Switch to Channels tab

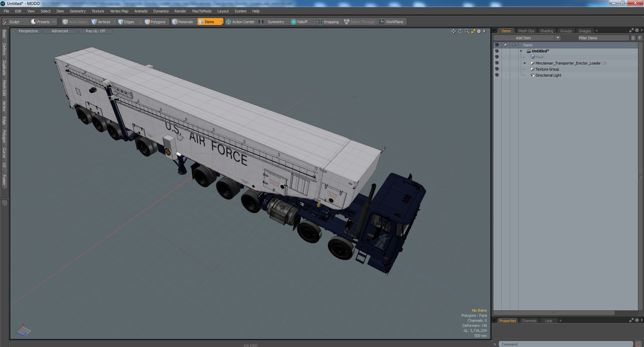(529, 321)
